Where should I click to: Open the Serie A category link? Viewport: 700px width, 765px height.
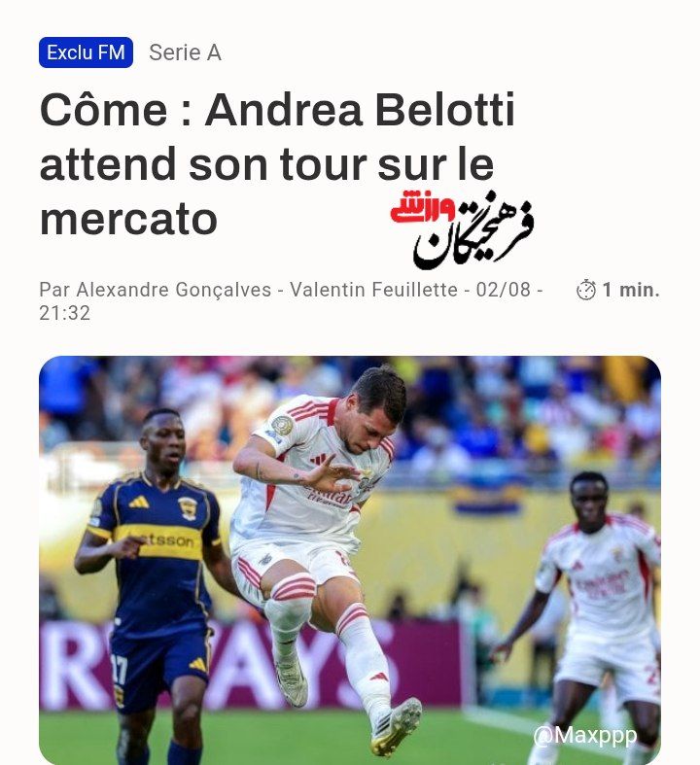[x=185, y=52]
